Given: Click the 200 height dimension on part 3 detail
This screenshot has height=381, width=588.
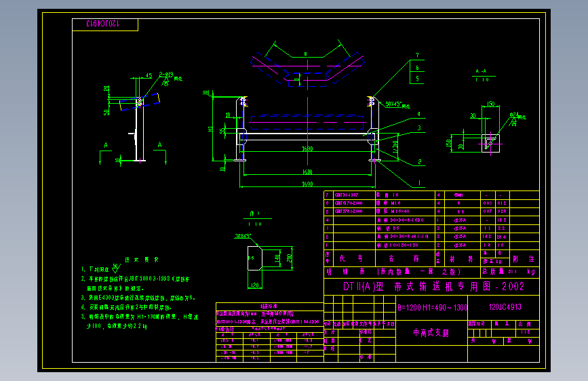Looking at the screenshot, I should pos(289,258).
